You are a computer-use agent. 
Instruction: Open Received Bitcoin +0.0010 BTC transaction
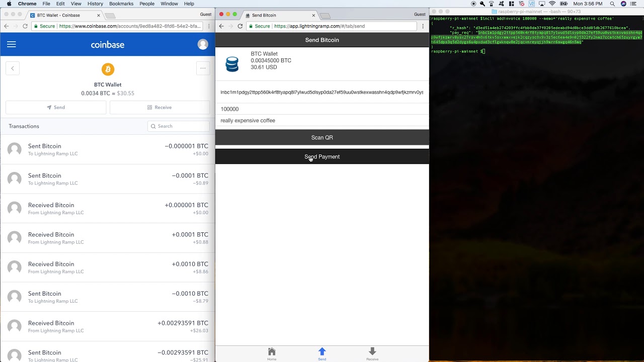click(108, 267)
